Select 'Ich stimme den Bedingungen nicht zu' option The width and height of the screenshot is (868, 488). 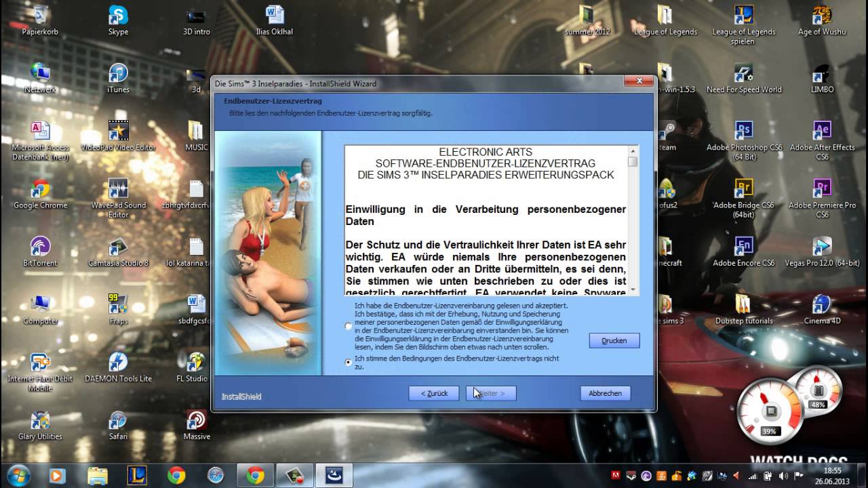(349, 363)
